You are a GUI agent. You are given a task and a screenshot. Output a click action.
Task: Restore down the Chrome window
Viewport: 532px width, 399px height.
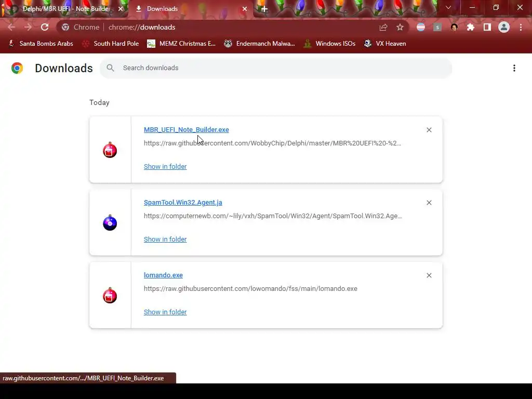496,7
